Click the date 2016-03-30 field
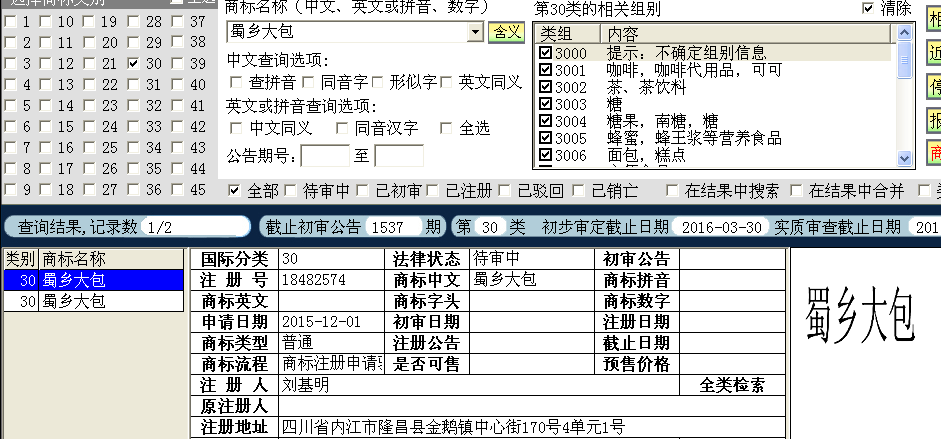Viewport: 941px width, 439px height. (721, 227)
